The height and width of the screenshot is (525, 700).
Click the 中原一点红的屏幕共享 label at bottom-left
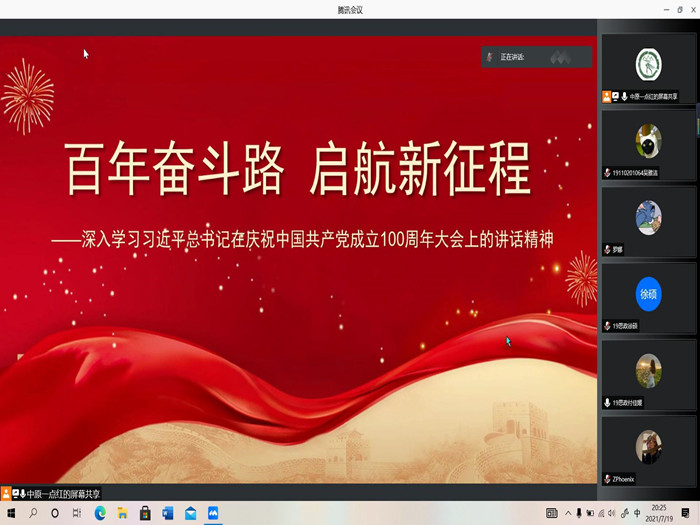[x=62, y=493]
